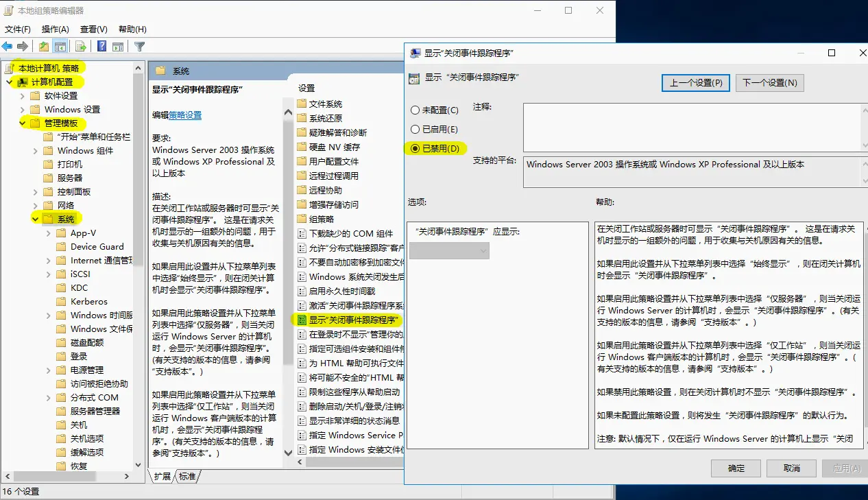Collapse the 管理模板 tree node
This screenshot has height=500, width=868.
[x=22, y=123]
